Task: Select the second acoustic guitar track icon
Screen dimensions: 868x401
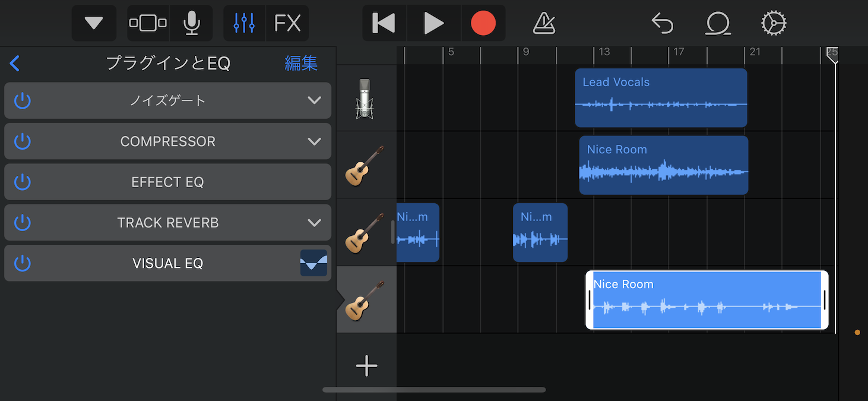Action: [364, 232]
